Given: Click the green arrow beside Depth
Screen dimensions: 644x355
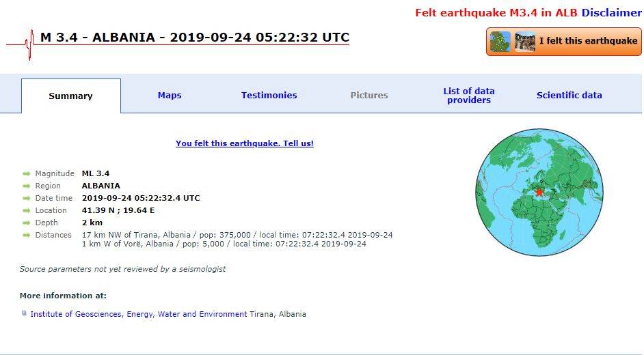Looking at the screenshot, I should pos(26,223).
